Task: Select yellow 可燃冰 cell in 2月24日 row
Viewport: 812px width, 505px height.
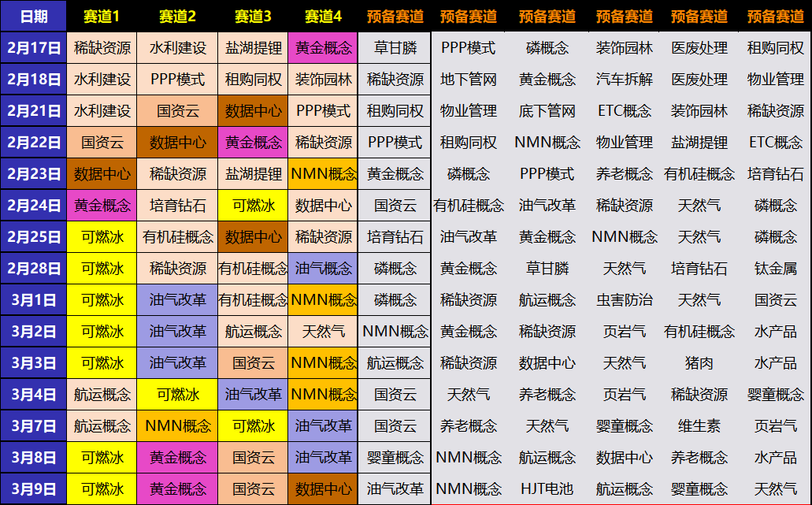Action: (x=253, y=206)
